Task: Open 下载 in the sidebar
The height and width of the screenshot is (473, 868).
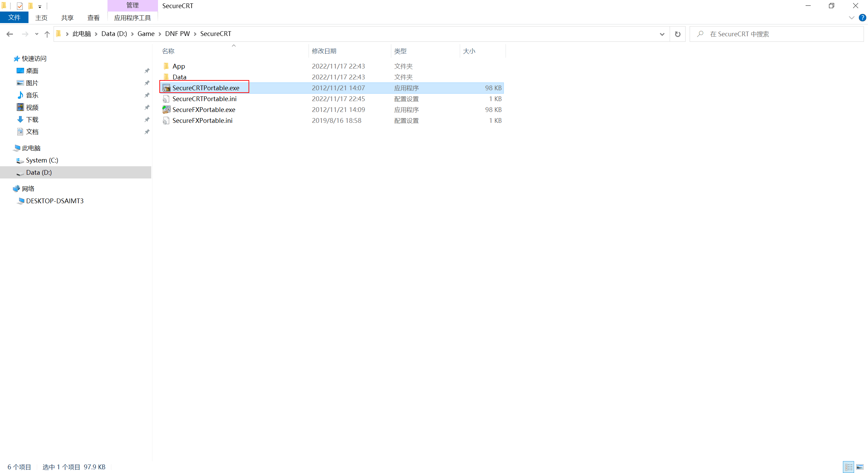Action: (x=32, y=120)
